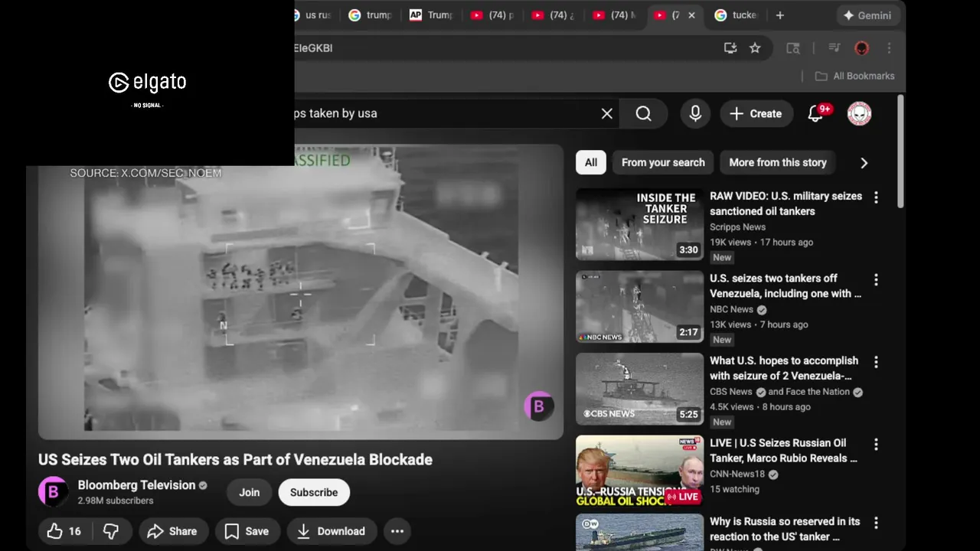Click the search-tabs icon beside address bar
The height and width of the screenshot is (551, 980).
793,47
